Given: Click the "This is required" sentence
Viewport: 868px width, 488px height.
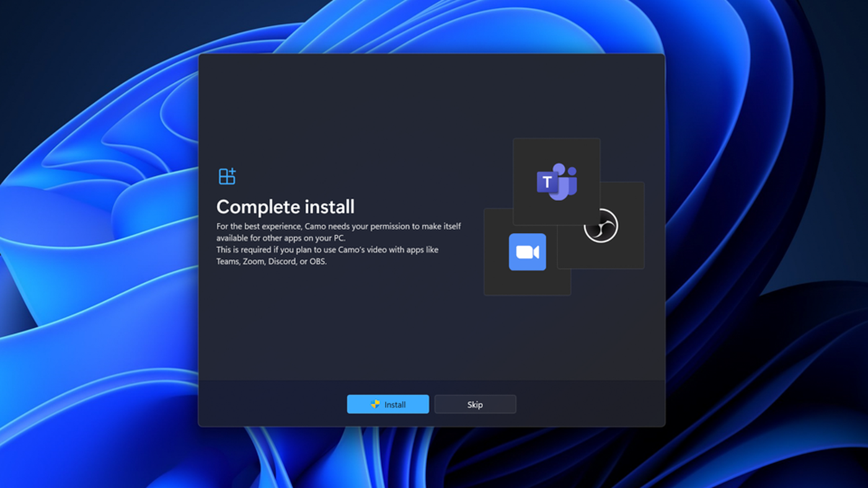Looking at the screenshot, I should pyautogui.click(x=327, y=249).
